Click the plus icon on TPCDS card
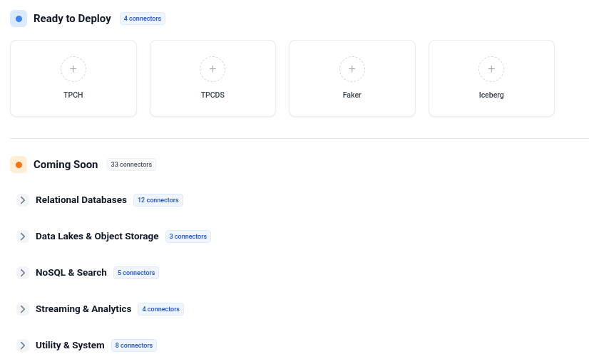Screen dimensions: 589x364 212,70
